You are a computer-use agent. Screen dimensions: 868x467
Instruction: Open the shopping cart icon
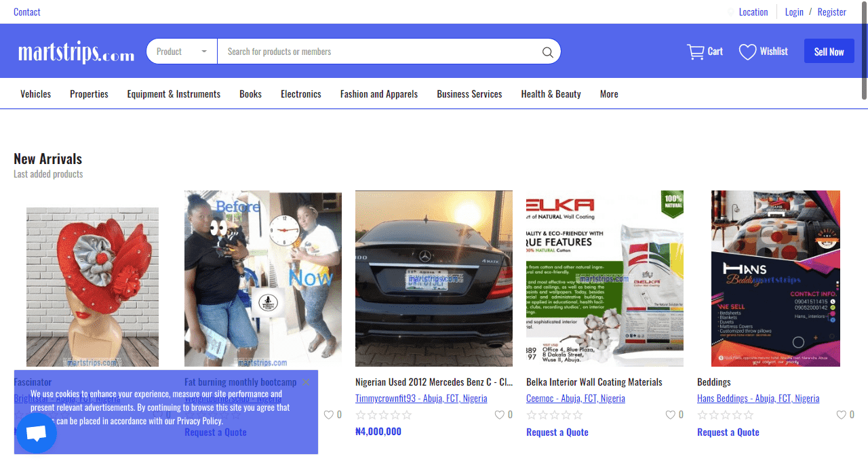(x=695, y=52)
